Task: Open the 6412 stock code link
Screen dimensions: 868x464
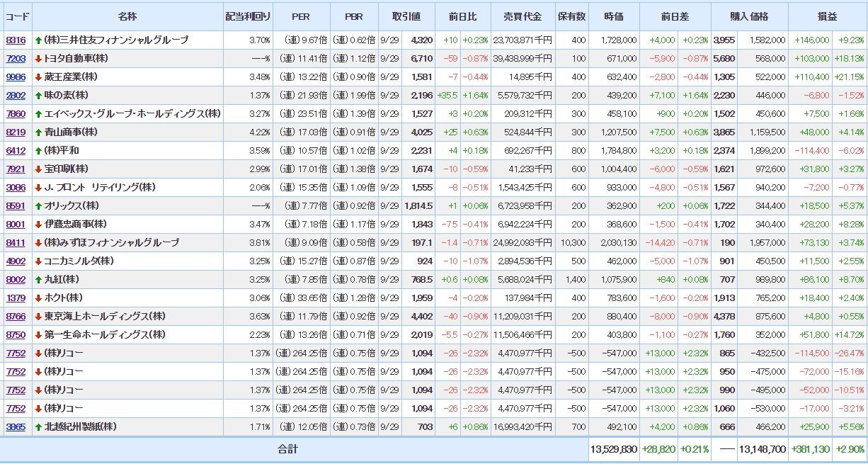Action: [x=16, y=151]
